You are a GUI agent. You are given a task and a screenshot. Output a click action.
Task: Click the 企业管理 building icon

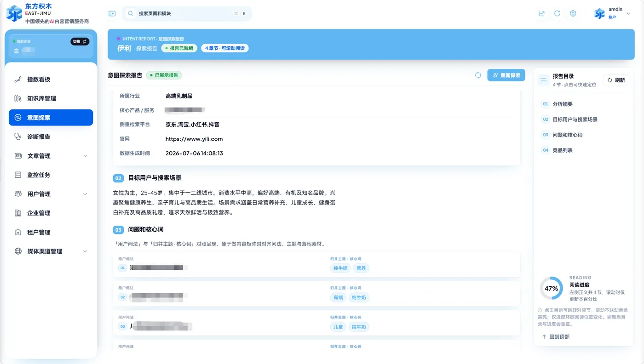point(18,213)
